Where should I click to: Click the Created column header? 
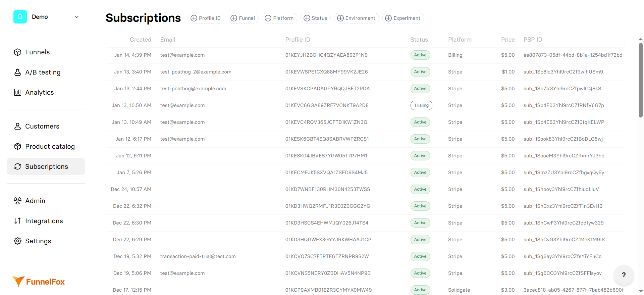(141, 40)
